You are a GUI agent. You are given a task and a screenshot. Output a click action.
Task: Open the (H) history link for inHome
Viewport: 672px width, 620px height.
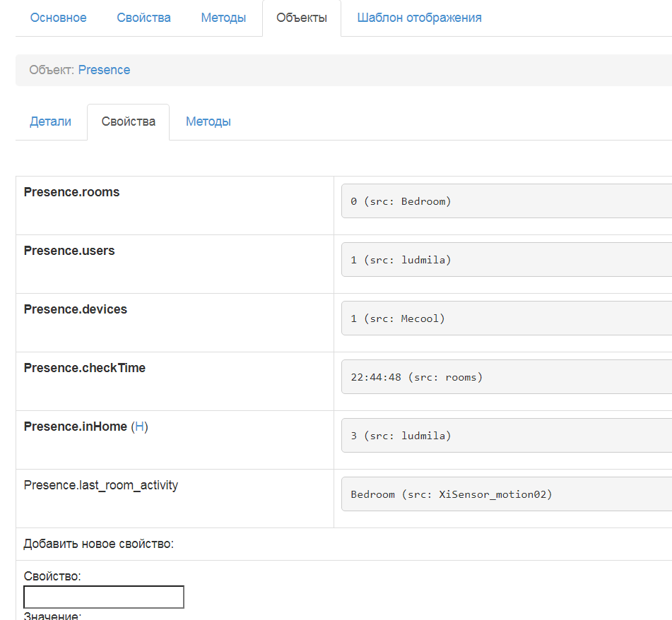(140, 427)
